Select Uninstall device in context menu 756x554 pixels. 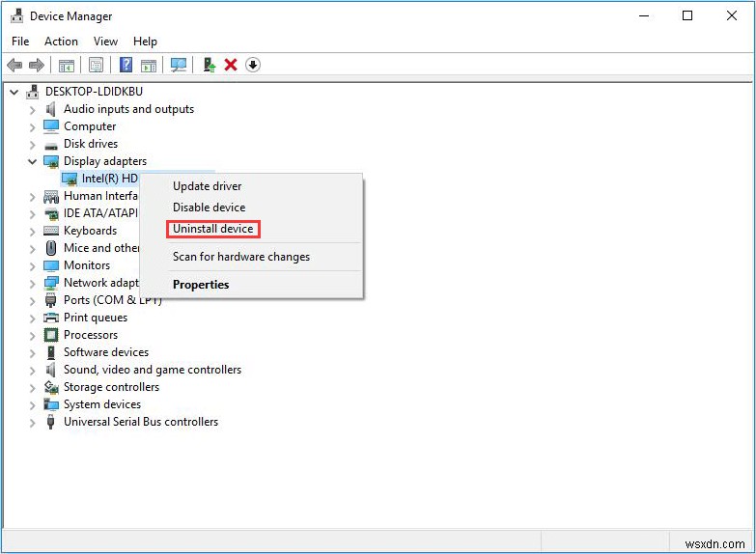click(x=213, y=229)
